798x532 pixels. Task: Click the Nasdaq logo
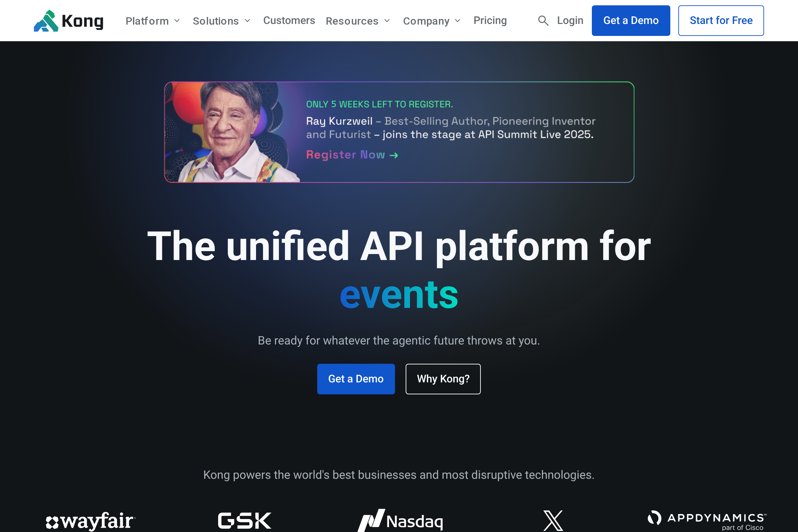click(x=400, y=520)
